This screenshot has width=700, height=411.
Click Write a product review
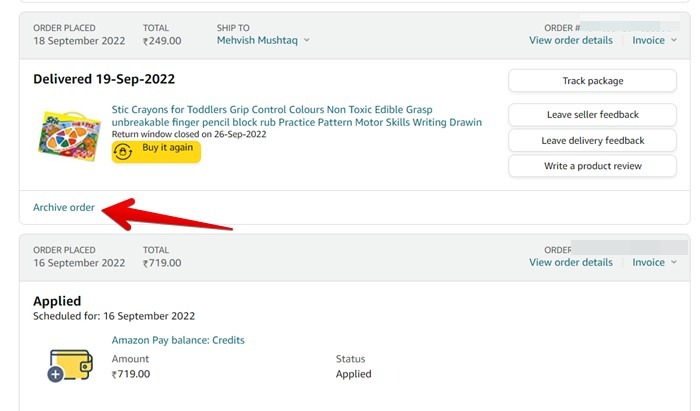592,166
